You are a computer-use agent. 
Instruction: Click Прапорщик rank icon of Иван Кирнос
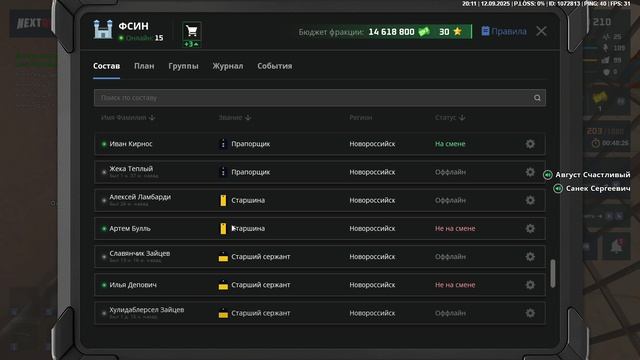[223, 144]
